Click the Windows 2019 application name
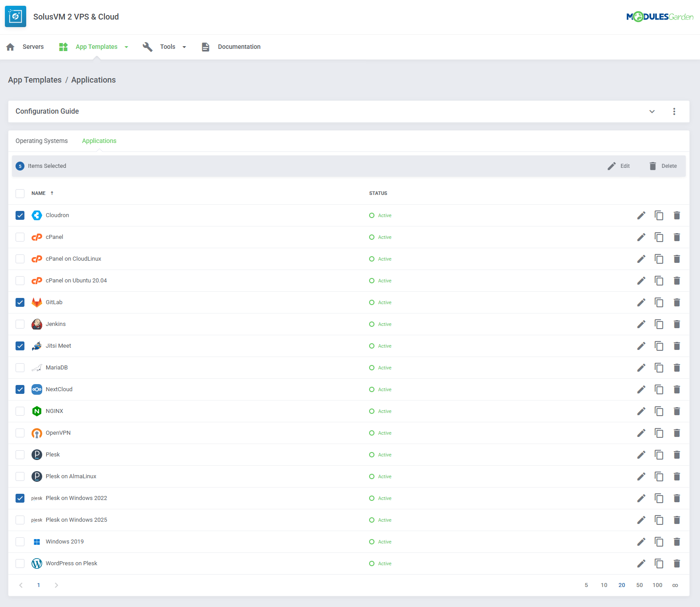700x607 pixels. coord(65,542)
